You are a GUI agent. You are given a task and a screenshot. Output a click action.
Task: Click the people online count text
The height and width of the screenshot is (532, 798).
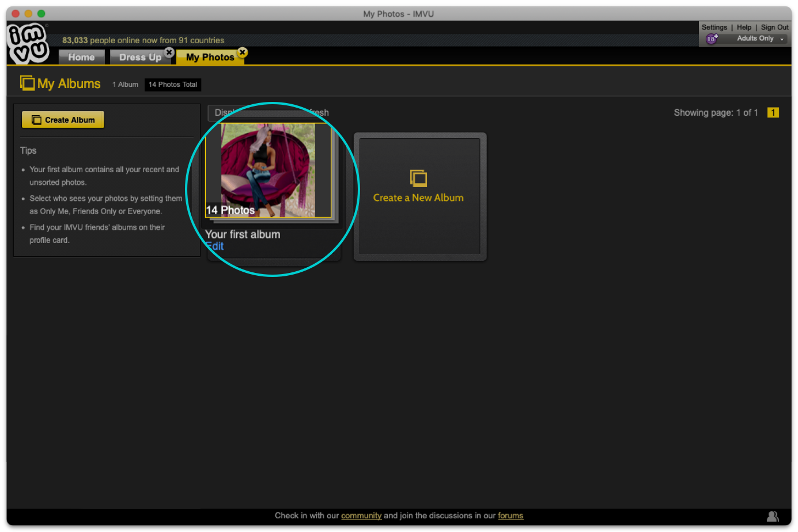tap(143, 40)
